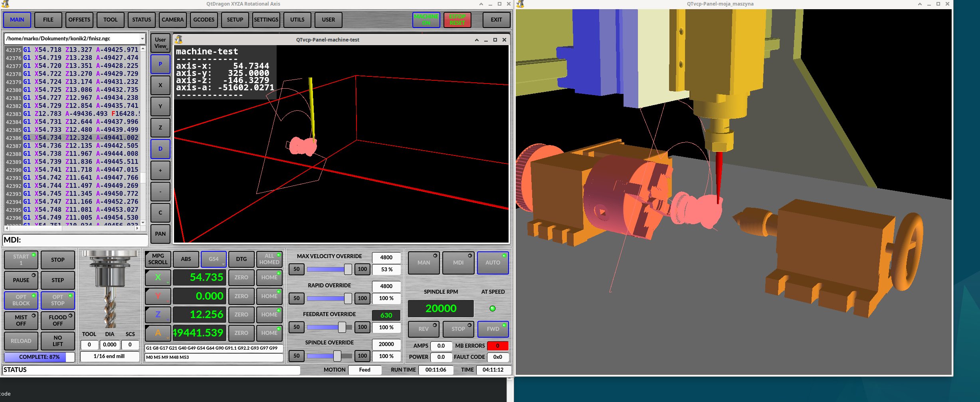This screenshot has height=402, width=980.
Task: Click the PAUSE program button
Action: click(21, 280)
